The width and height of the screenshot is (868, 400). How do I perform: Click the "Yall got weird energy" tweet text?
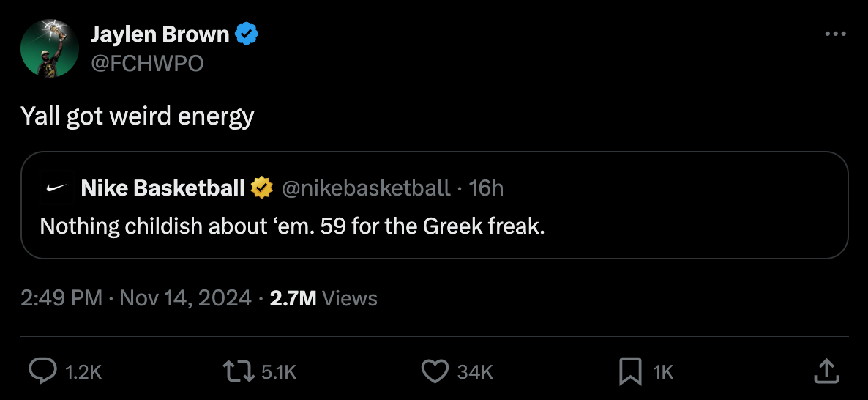(x=138, y=116)
